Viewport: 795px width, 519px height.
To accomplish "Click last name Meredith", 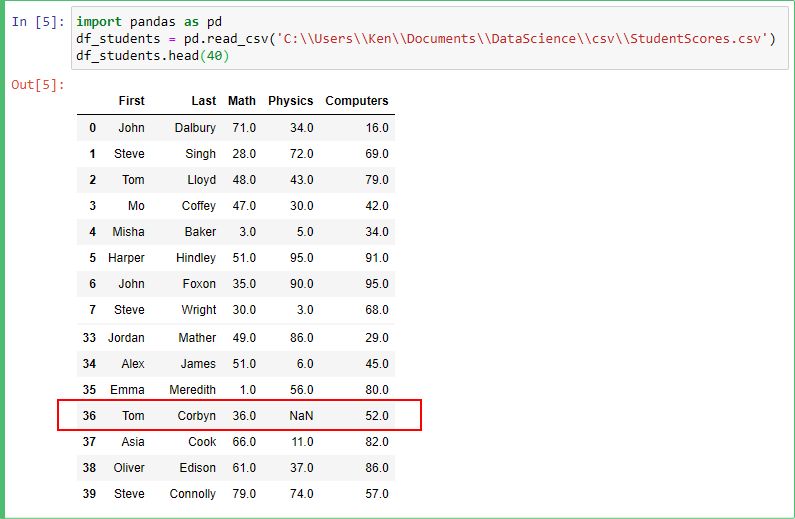I will point(193,390).
